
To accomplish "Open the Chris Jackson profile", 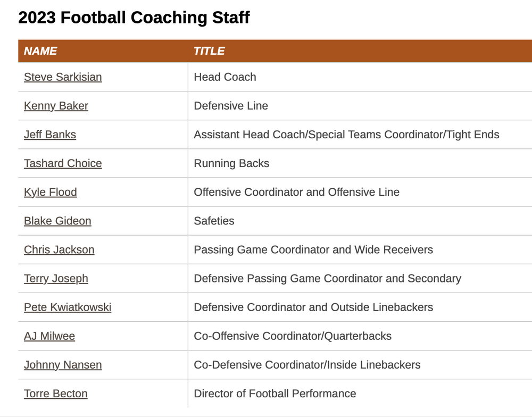I will [x=59, y=249].
